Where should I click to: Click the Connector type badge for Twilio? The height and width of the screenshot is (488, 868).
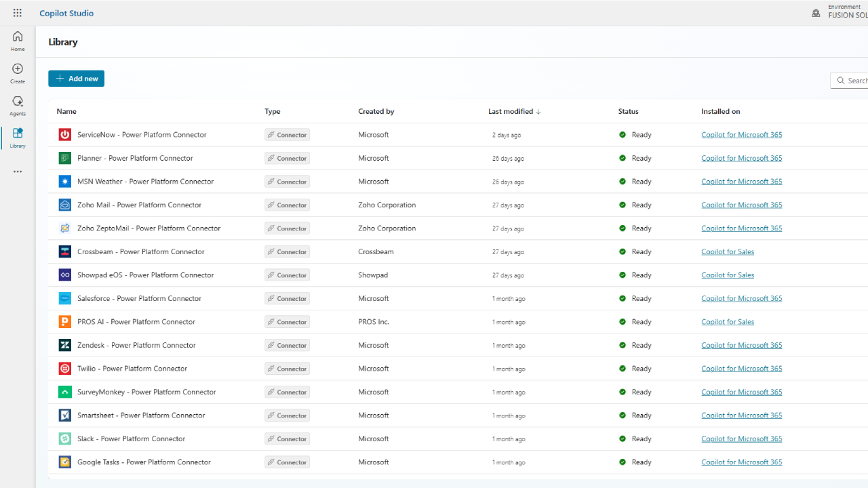tap(287, 369)
